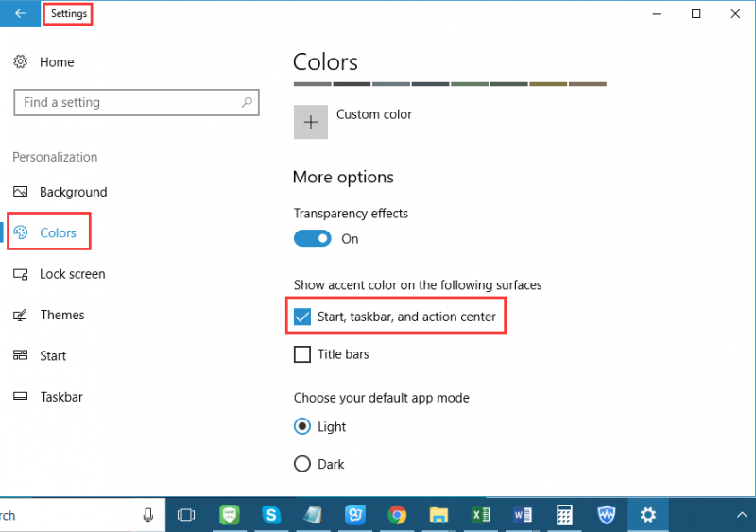Go to Settings Home
Viewport: 756px width, 532px height.
(43, 62)
